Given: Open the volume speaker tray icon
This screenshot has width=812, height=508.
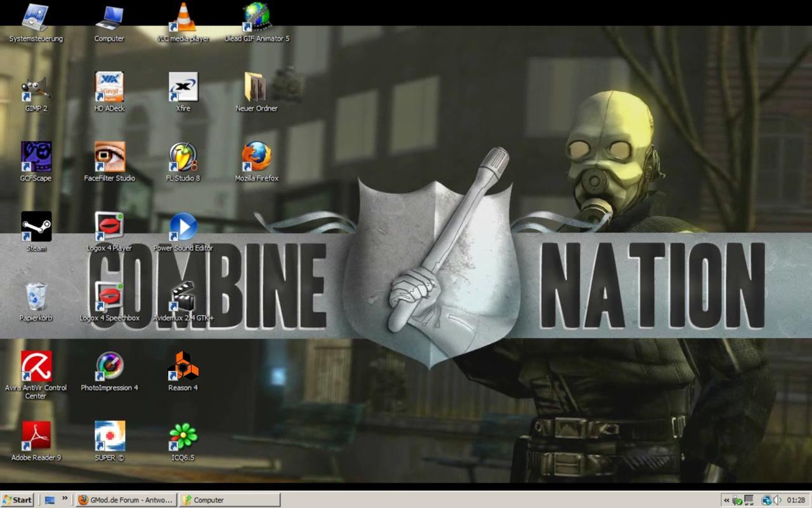Looking at the screenshot, I should click(x=777, y=500).
